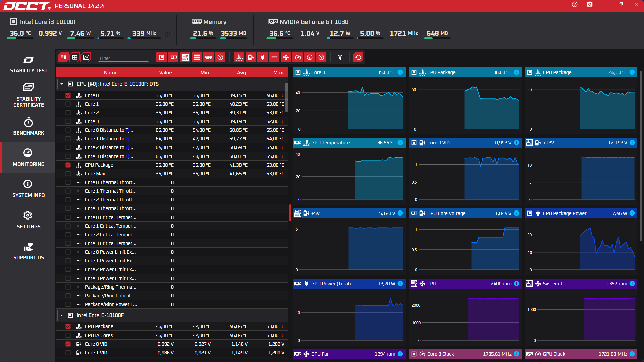Sort table by Min column
The width and height of the screenshot is (644, 362).
point(205,73)
